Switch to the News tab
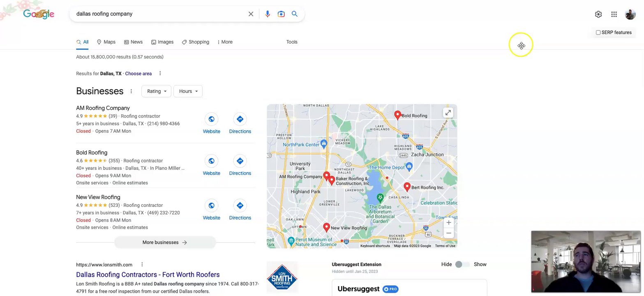644x296 pixels. pyautogui.click(x=133, y=42)
